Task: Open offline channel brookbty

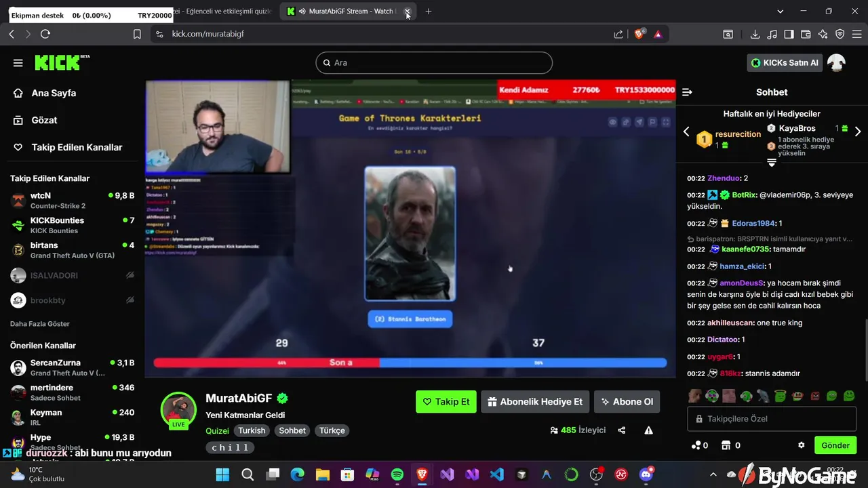Action: pyautogui.click(x=72, y=300)
